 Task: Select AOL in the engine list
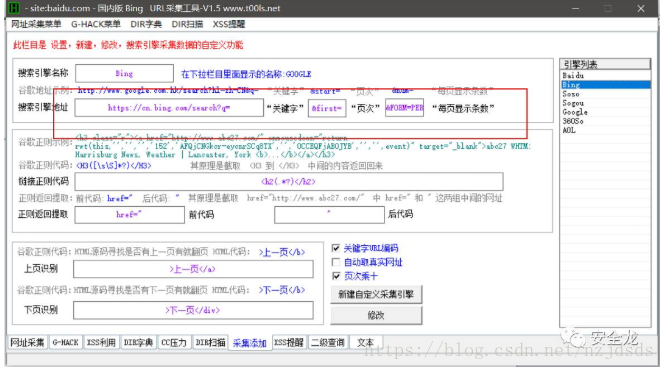click(x=605, y=130)
